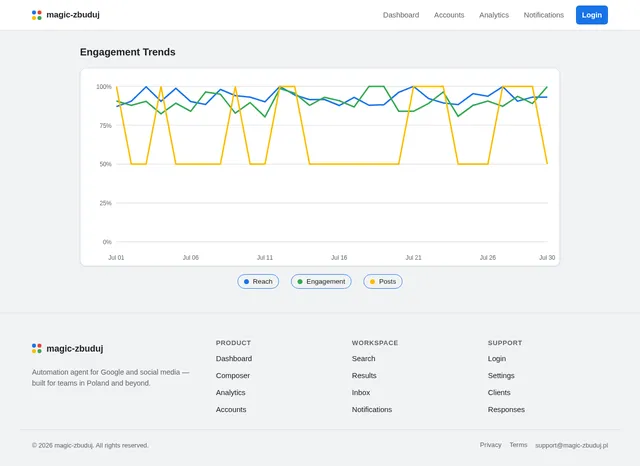Click the magic-zbuduj brand name in header

[x=73, y=15]
